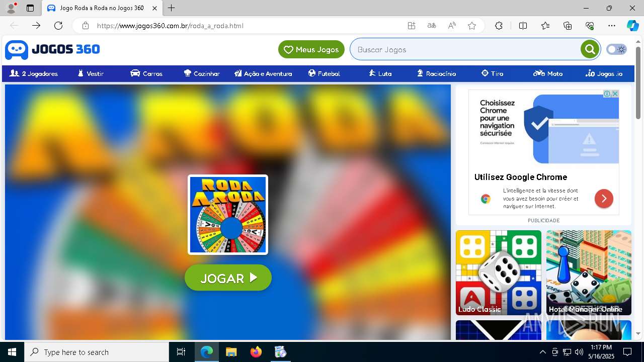Open Windows Start menu

(12, 352)
